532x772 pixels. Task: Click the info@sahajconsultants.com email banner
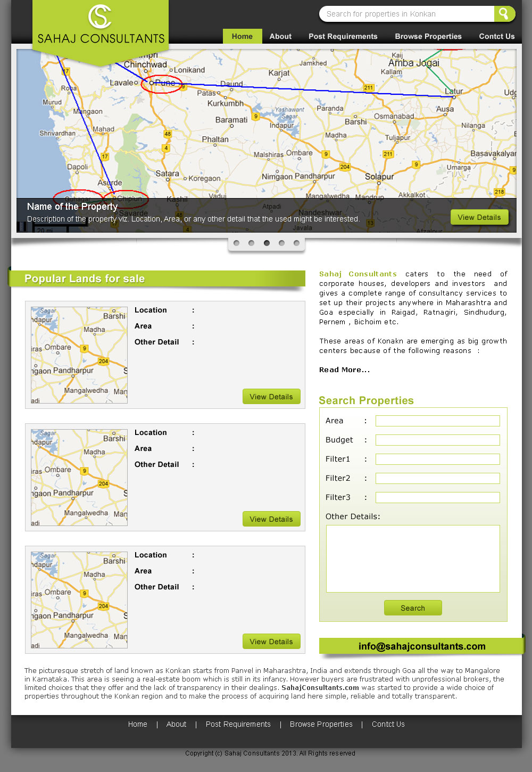tap(421, 646)
